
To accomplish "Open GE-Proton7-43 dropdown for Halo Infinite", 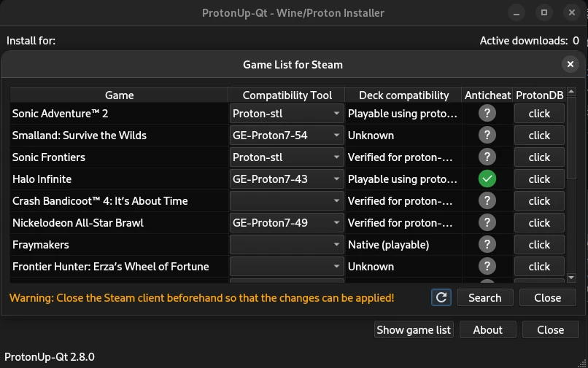I will point(287,179).
